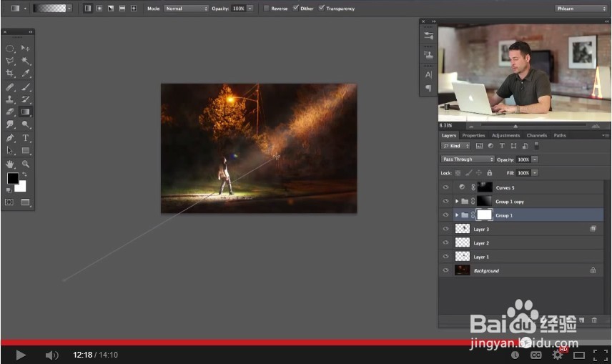Open the Character panel icon
612x364 pixels.
click(x=428, y=74)
